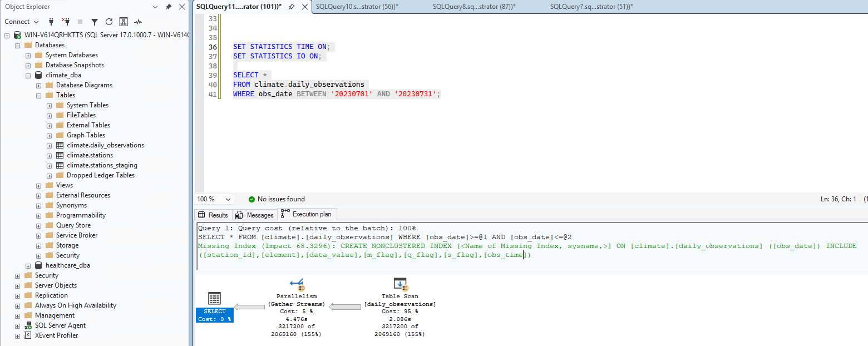
Task: Open Object Explorer window position dropdown arrow
Action: coord(155,7)
